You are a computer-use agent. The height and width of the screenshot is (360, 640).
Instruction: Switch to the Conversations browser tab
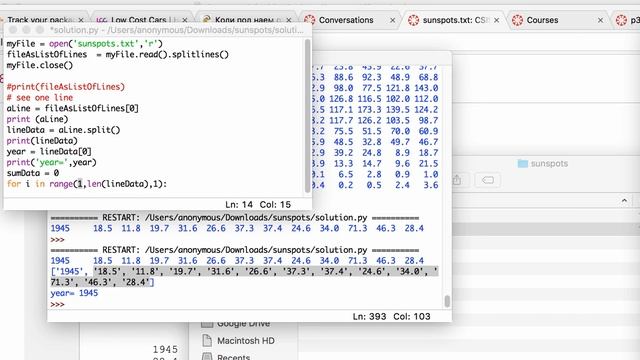click(x=346, y=20)
